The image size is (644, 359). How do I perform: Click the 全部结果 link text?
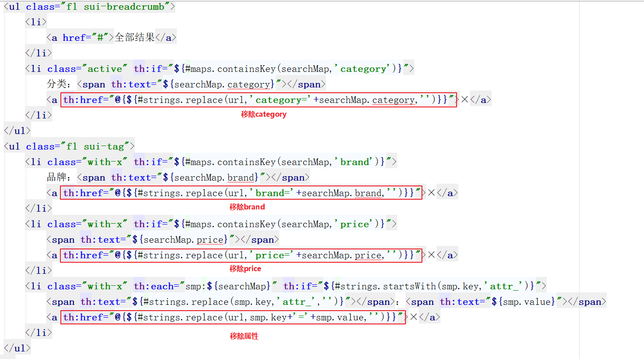click(135, 38)
